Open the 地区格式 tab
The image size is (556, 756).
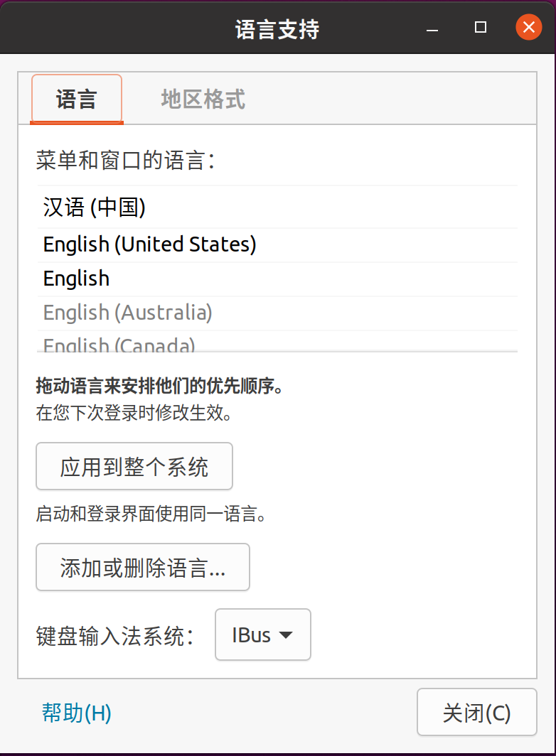[x=203, y=99]
